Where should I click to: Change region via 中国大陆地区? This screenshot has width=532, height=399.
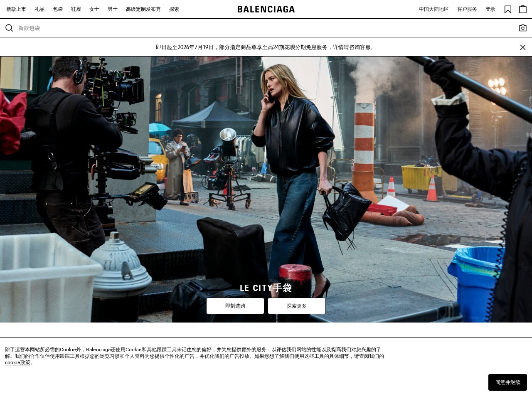434,9
